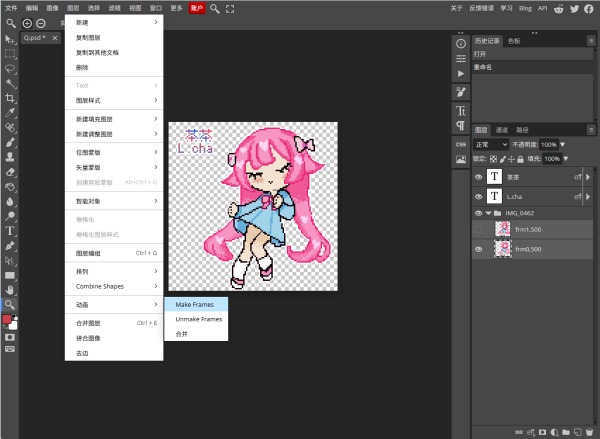Toggle fullscreen mode icon

pyautogui.click(x=230, y=9)
